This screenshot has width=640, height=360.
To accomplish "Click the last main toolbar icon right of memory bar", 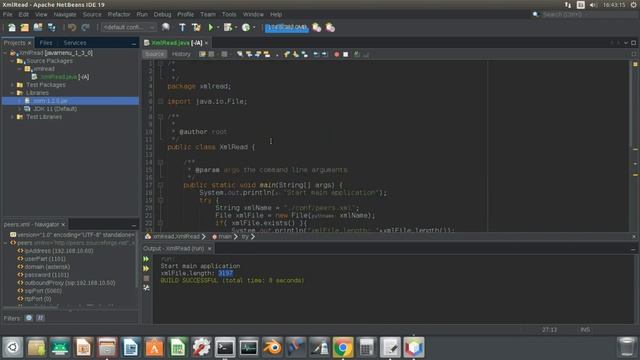I will click(x=330, y=27).
